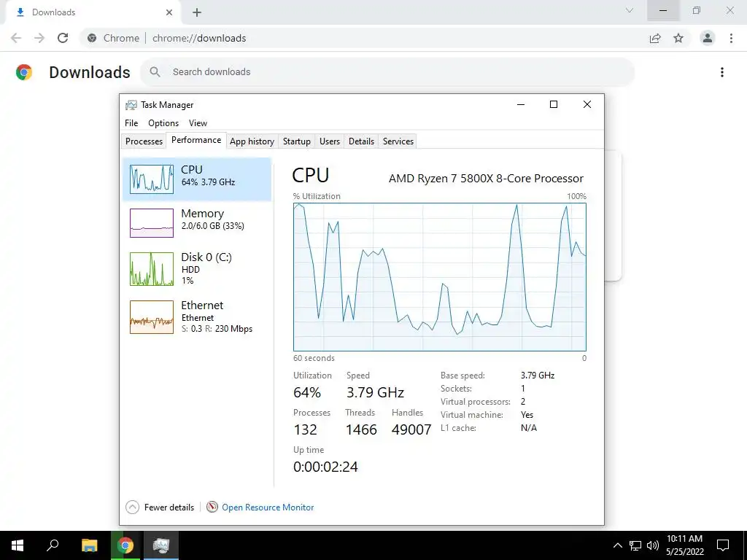
Task: Open Chrome tab search chevron
Action: (x=630, y=10)
